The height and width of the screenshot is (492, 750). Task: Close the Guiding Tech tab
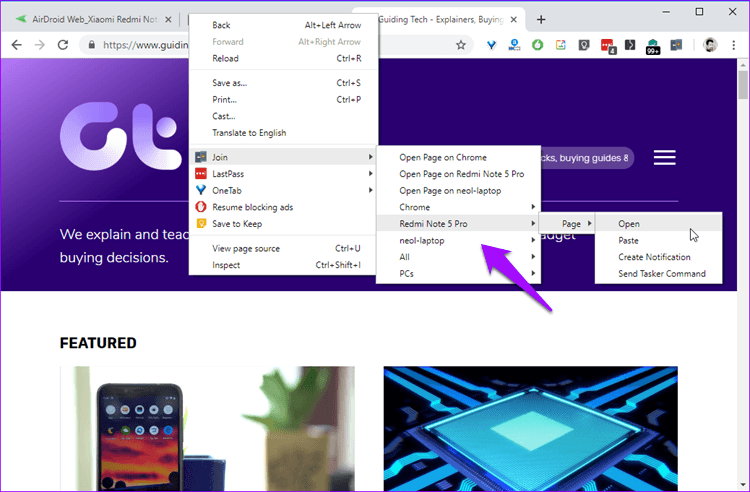(x=513, y=20)
